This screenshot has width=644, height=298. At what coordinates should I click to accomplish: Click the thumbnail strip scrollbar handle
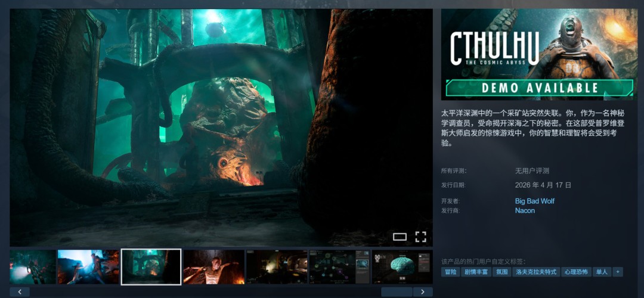coord(397,292)
